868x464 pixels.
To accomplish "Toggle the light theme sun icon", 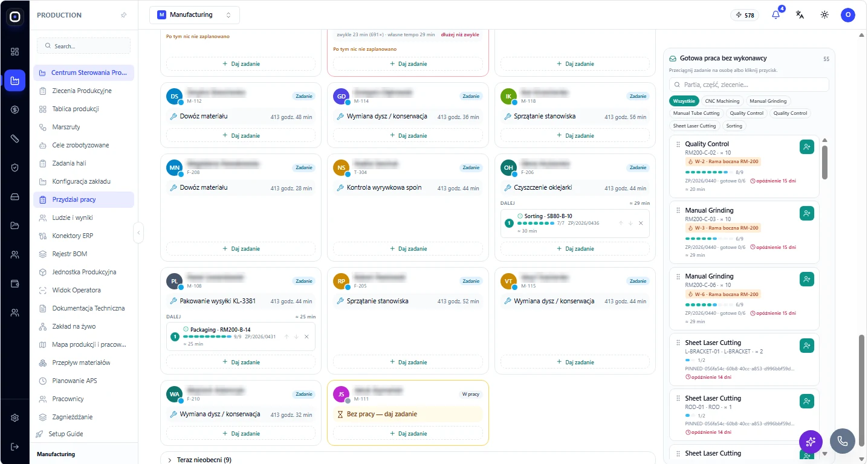I will [x=824, y=15].
